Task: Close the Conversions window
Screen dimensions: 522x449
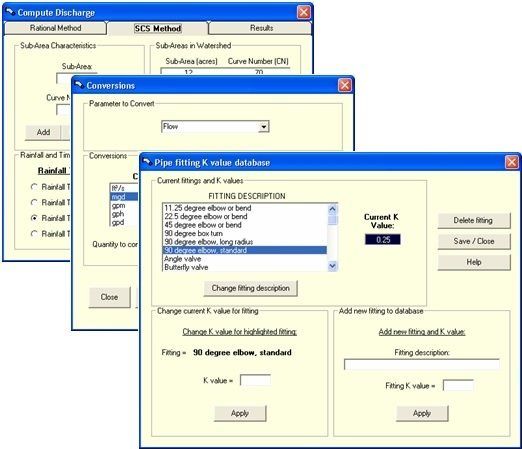Action: pos(345,86)
